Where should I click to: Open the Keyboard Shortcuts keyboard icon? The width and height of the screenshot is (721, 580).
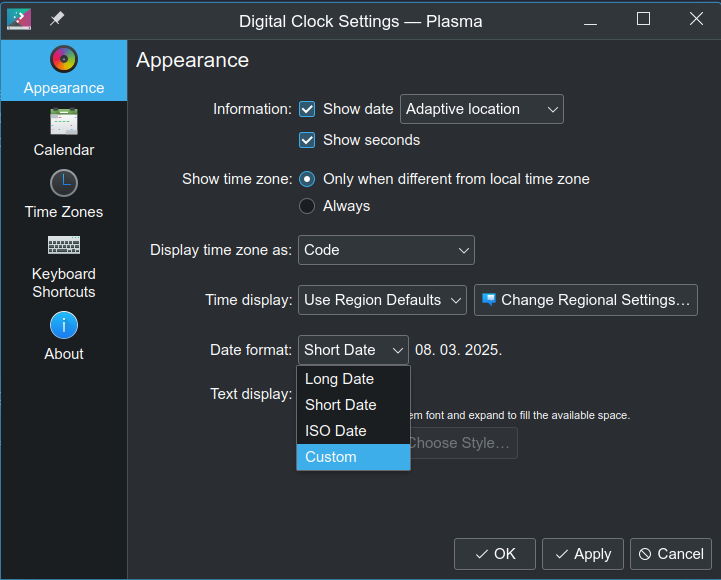(64, 245)
